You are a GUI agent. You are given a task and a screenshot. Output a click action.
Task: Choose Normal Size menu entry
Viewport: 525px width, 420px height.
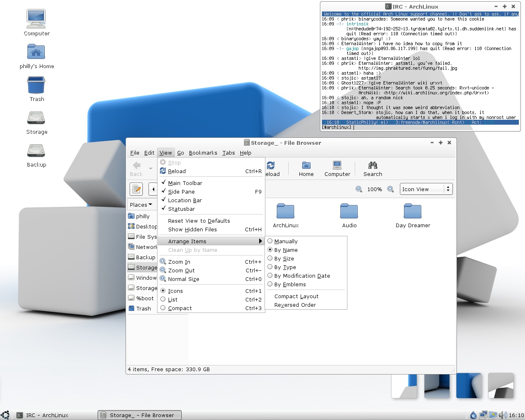(x=211, y=279)
